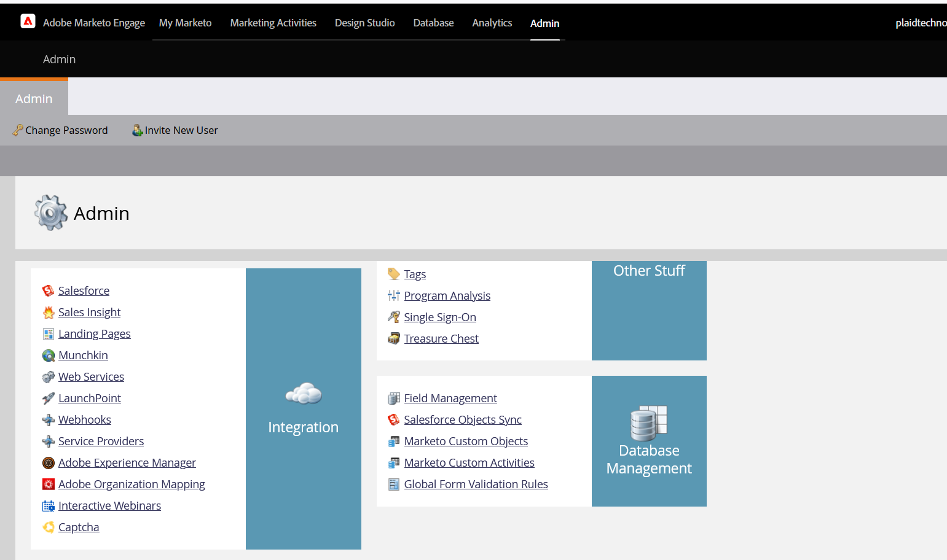Open the Treasure Chest link
This screenshot has height=560, width=947.
pos(441,338)
